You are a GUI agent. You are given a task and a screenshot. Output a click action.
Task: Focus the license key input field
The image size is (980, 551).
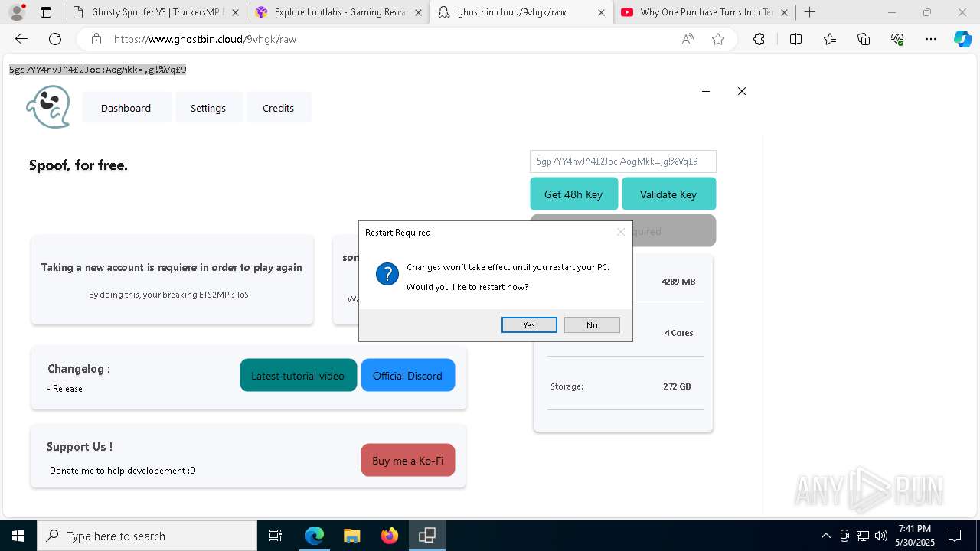622,161
